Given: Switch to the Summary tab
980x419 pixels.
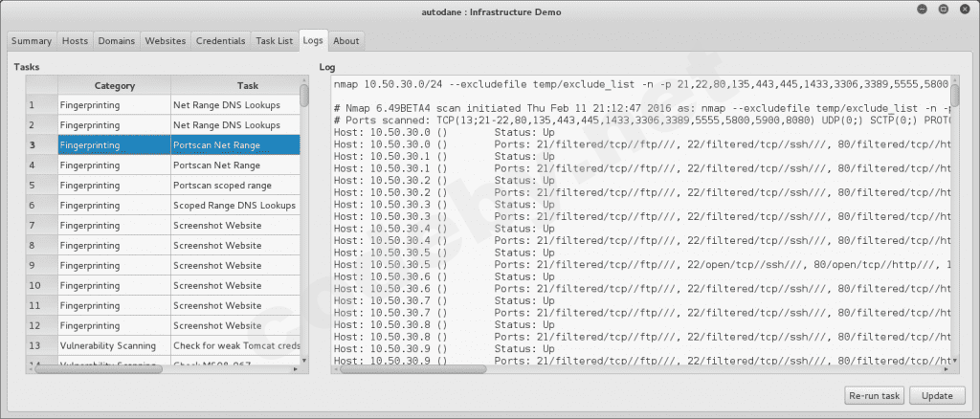Looking at the screenshot, I should pos(32,41).
